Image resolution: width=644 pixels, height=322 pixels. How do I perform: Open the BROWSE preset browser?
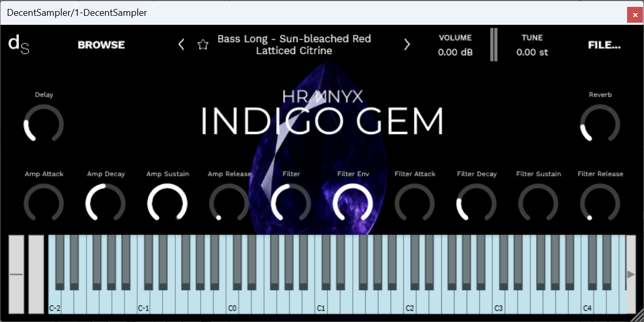click(101, 45)
